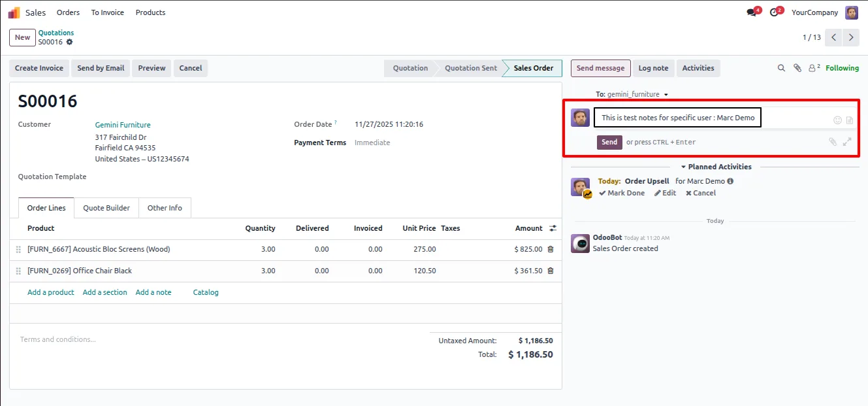The height and width of the screenshot is (406, 868).
Task: Click Create Invoice
Action: click(39, 68)
